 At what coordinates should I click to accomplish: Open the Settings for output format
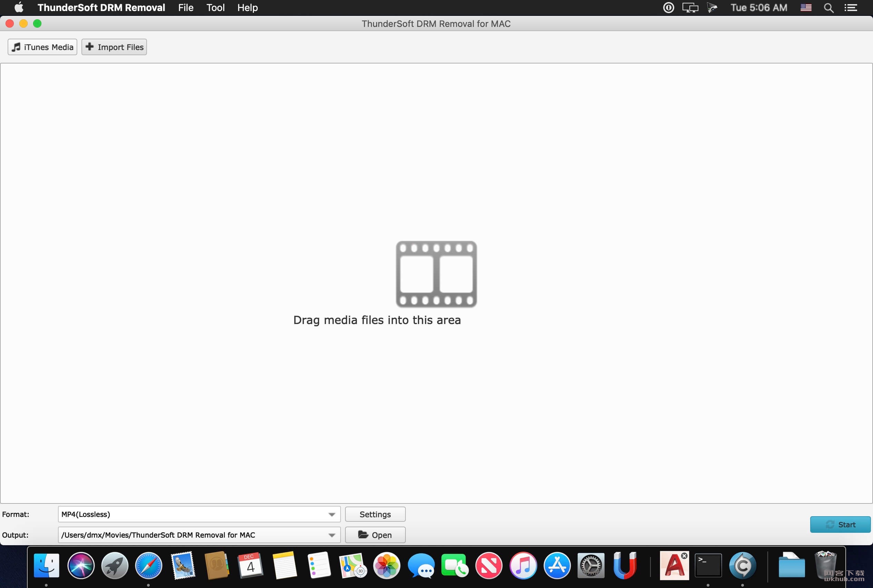tap(375, 514)
